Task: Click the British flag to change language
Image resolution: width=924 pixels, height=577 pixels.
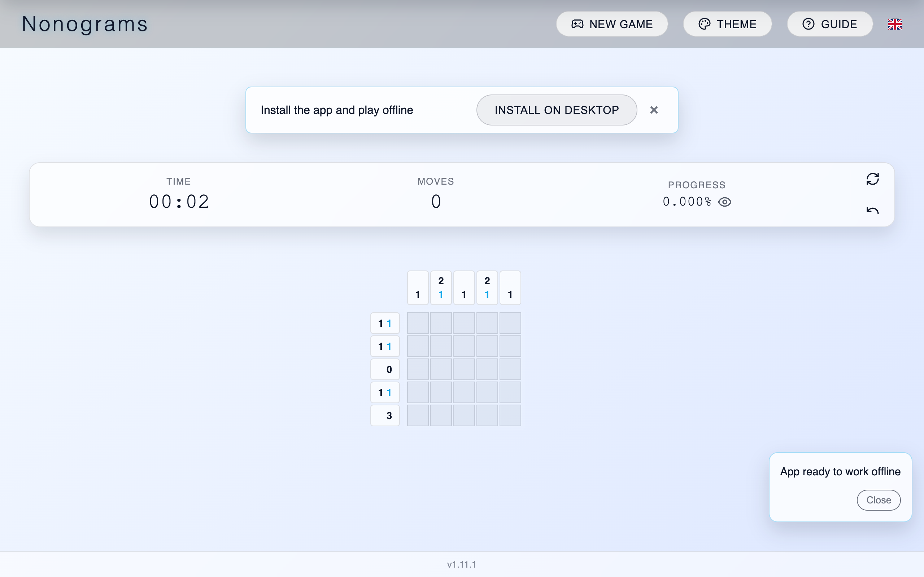Action: coord(895,24)
